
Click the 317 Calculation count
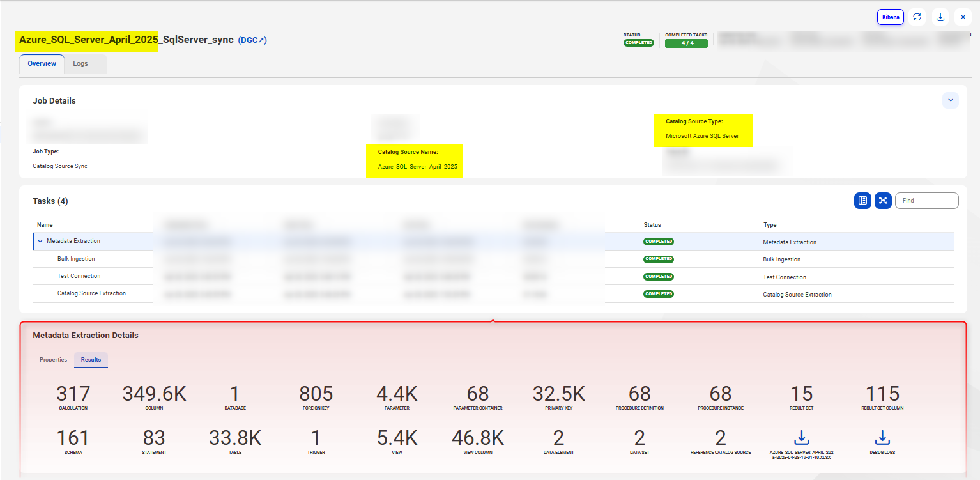click(x=73, y=394)
